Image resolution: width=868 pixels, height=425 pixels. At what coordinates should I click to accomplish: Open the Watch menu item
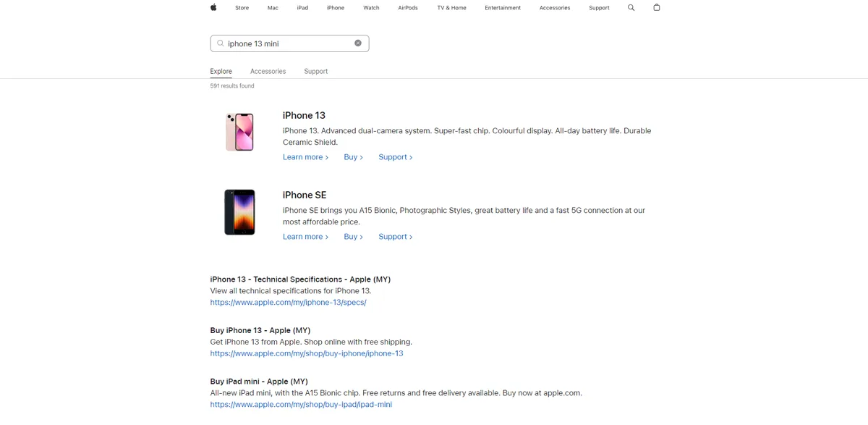(x=371, y=8)
